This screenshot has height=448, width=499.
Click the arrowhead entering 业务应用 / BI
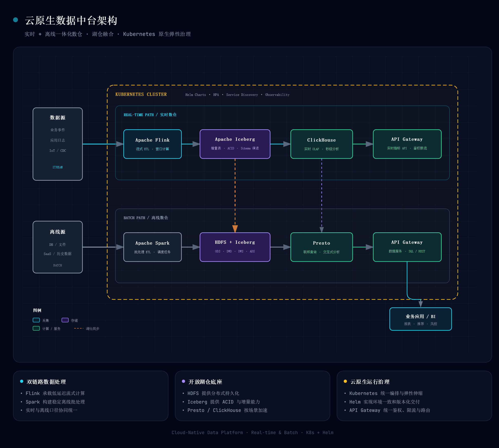click(x=420, y=304)
